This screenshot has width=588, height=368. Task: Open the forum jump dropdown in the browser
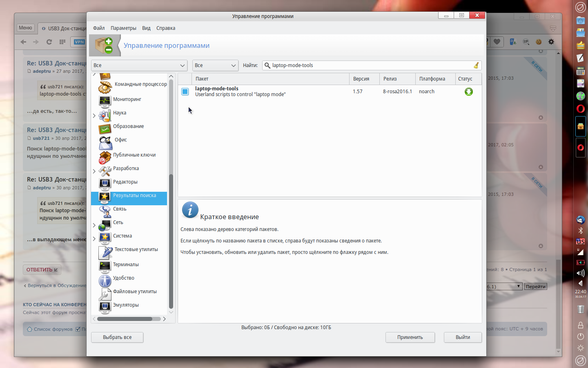coord(503,287)
